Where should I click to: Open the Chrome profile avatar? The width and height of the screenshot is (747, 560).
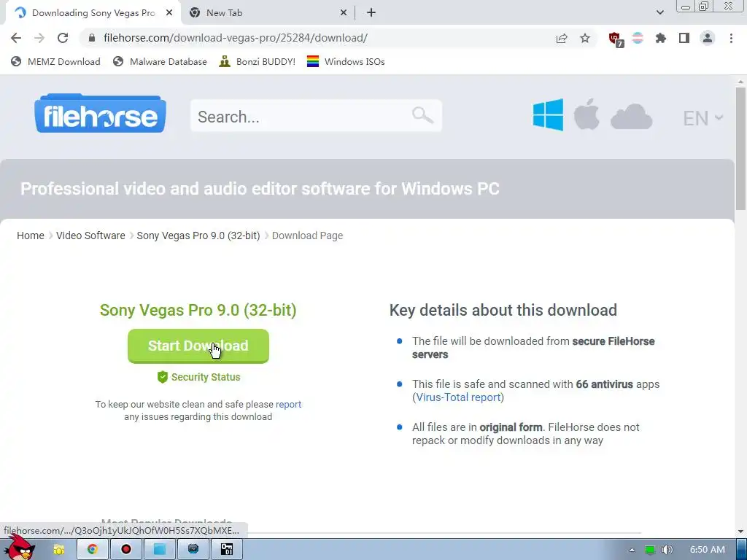click(708, 38)
